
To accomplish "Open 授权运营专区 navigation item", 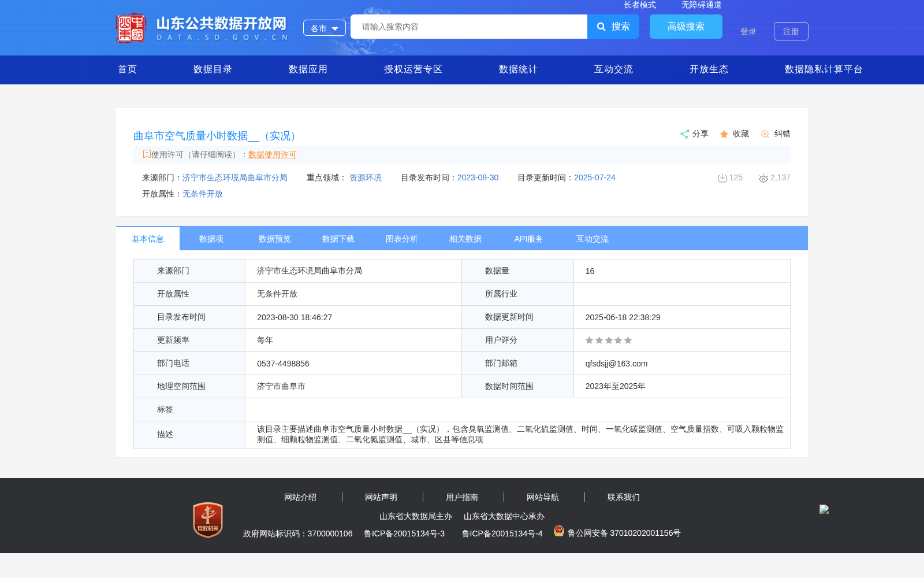I will tap(413, 69).
